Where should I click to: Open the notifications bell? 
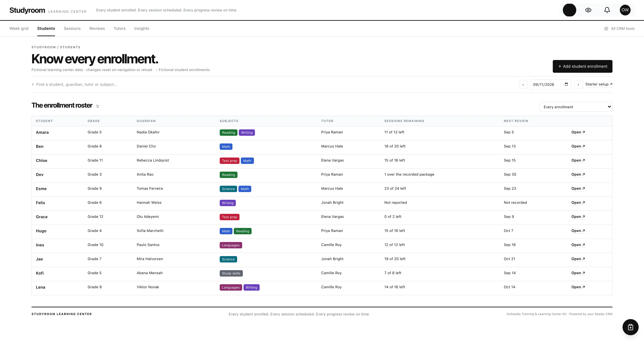[607, 10]
